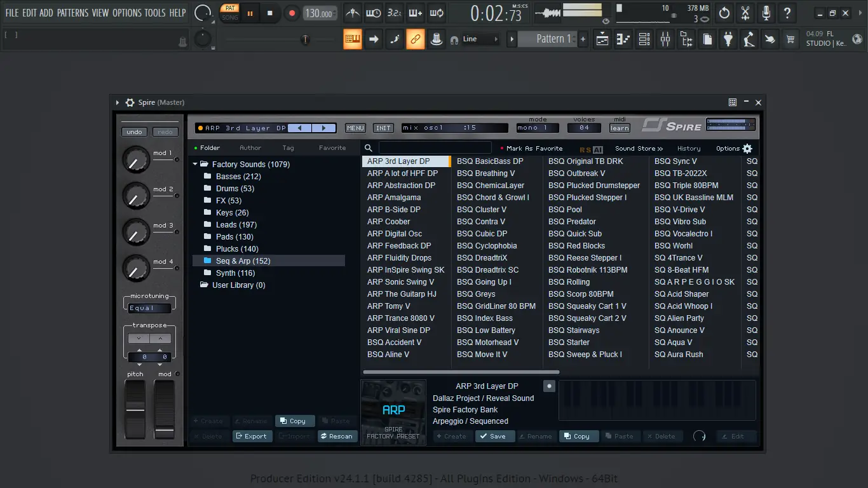
Task: Click the cut tool scissors icon
Action: point(745,13)
